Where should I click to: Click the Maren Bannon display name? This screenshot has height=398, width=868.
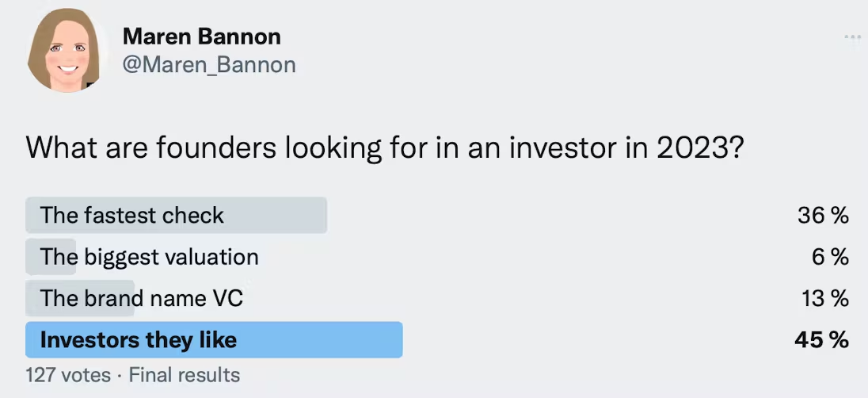coord(202,36)
